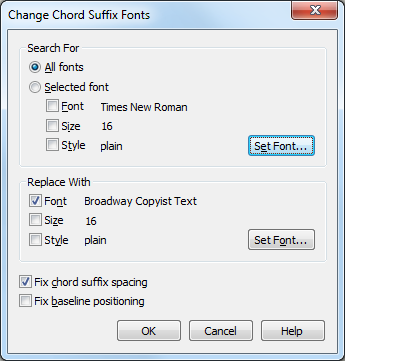This screenshot has width=393, height=361.
Task: Click the plain style value under Replace With
Action: click(x=95, y=240)
